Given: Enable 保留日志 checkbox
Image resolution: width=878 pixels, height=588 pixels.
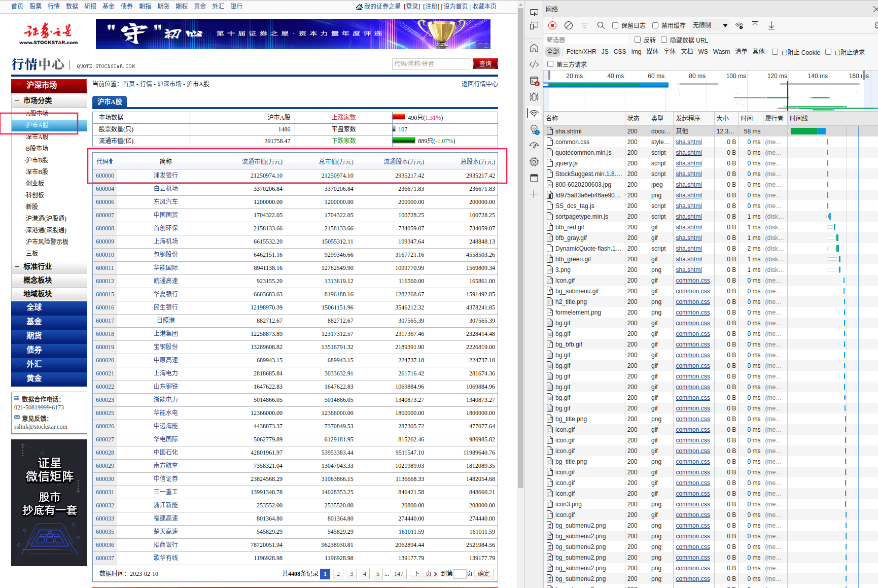Looking at the screenshot, I should [615, 25].
